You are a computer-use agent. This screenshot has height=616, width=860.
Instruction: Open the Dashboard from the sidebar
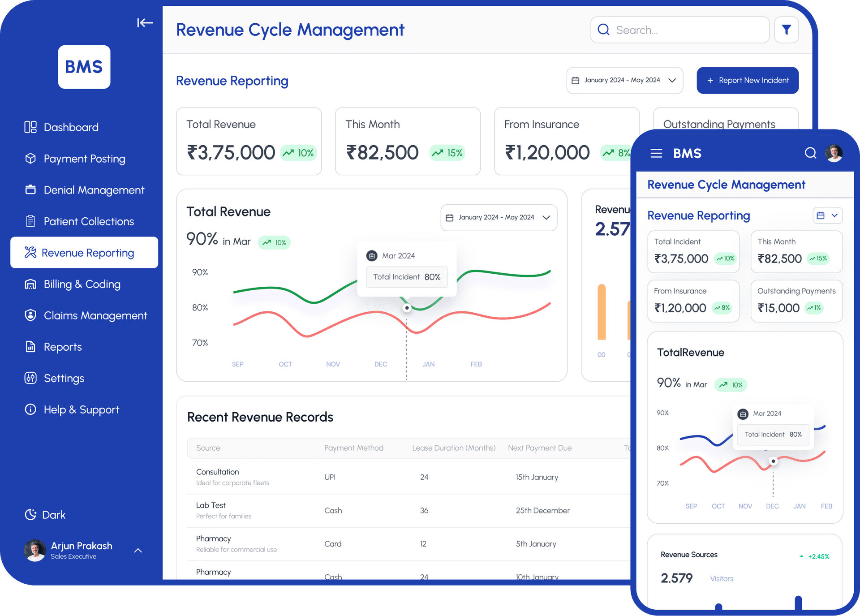(x=71, y=127)
